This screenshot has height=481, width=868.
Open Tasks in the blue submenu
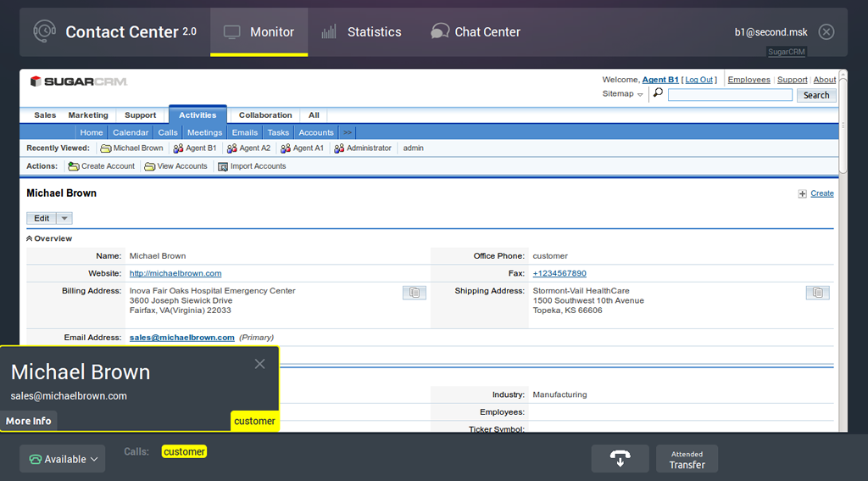[278, 132]
